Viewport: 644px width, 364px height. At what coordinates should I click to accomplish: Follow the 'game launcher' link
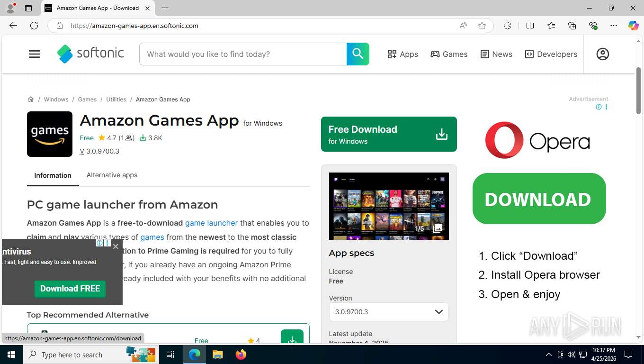pyautogui.click(x=211, y=223)
